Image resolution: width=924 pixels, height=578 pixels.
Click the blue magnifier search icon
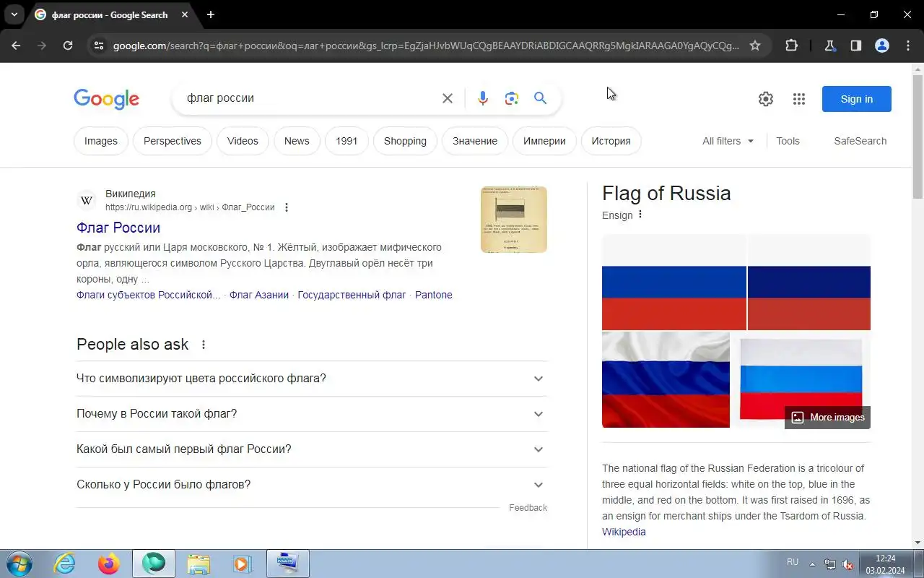540,98
